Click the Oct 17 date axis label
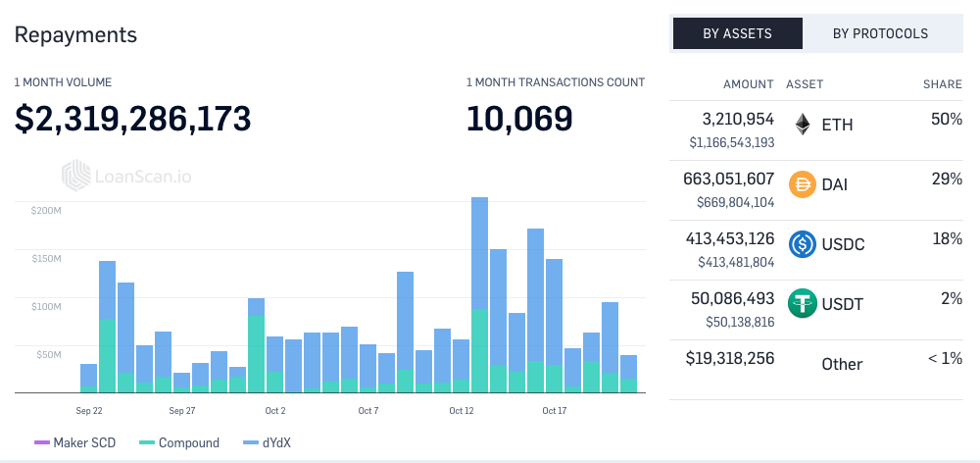 tap(555, 411)
